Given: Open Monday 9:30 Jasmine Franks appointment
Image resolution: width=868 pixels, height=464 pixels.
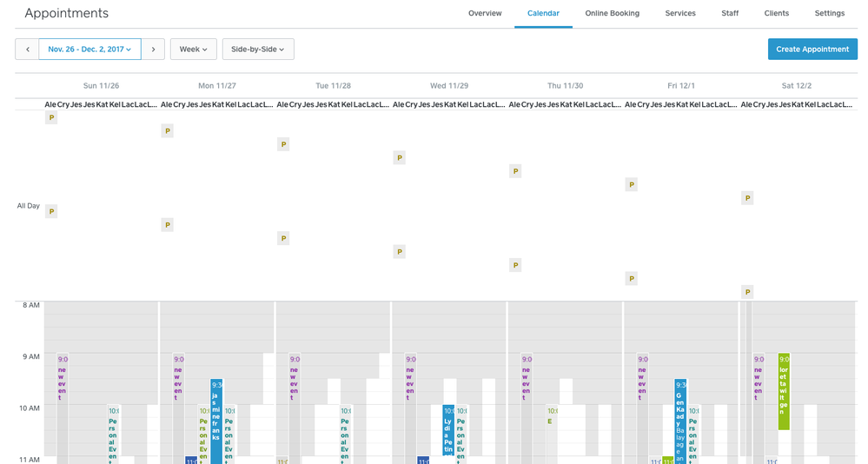Looking at the screenshot, I should pyautogui.click(x=215, y=421).
